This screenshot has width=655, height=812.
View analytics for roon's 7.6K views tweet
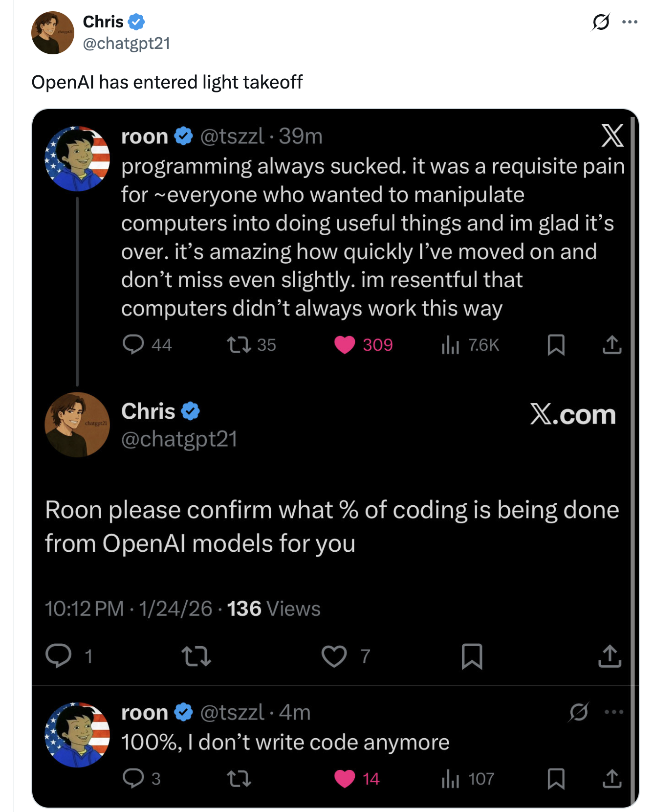(450, 345)
